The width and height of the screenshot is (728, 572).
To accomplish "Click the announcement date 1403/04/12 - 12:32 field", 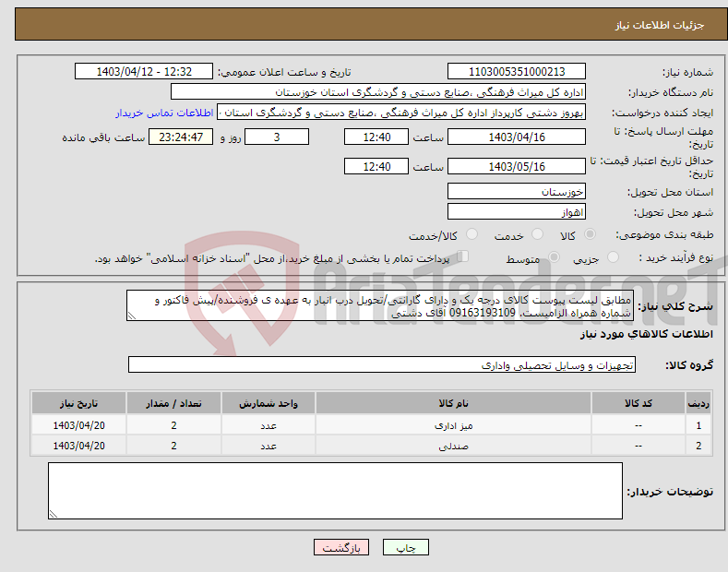I will [144, 72].
